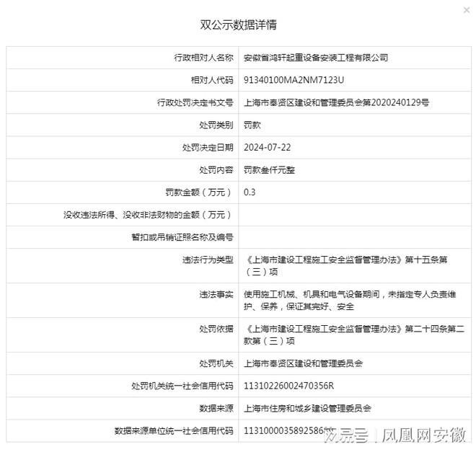Select company name 安徽省鸿轩起重设备安装工程有限公司

[316, 58]
